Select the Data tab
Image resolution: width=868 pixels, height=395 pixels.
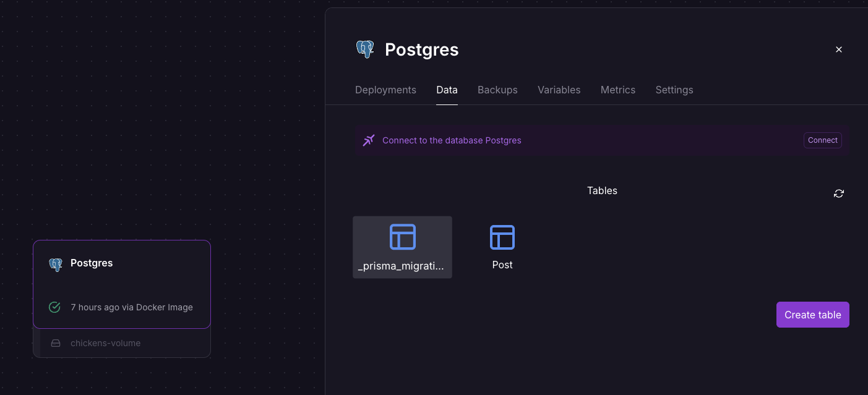tap(447, 90)
